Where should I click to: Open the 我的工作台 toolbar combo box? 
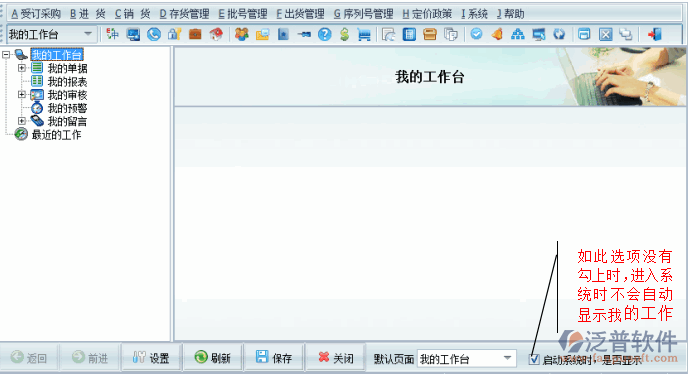[88, 34]
